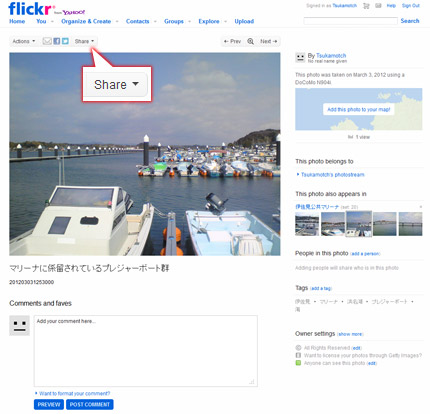Expand the Share dropdown menu
The width and height of the screenshot is (430, 414).
(84, 41)
